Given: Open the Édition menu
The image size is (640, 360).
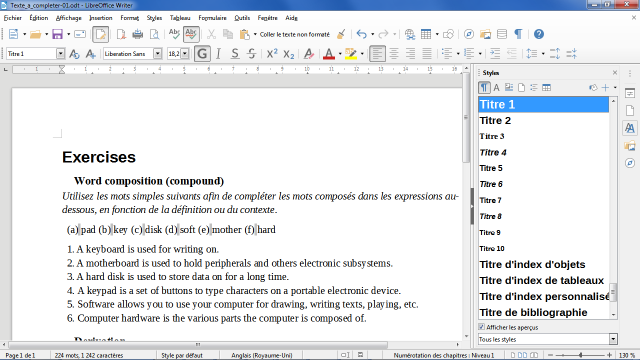Looking at the screenshot, I should click(x=39, y=18).
